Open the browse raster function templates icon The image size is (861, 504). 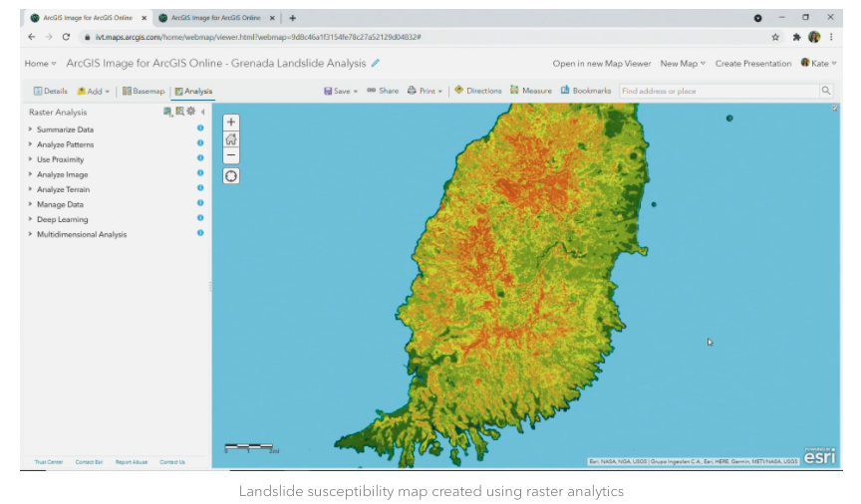(179, 112)
